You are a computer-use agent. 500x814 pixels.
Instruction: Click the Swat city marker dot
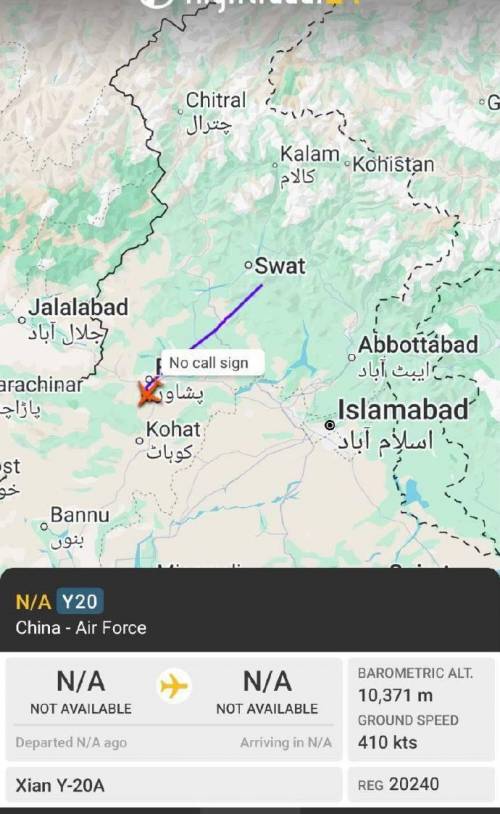pyautogui.click(x=249, y=266)
